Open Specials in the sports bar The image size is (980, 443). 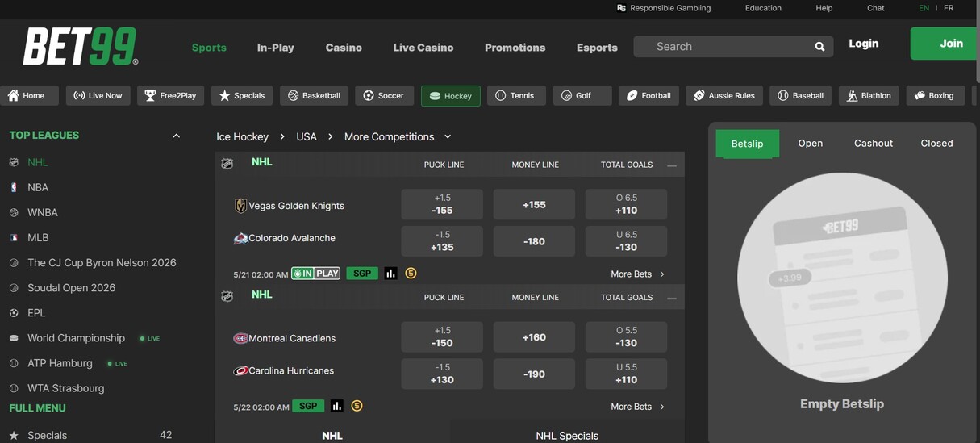[x=242, y=95]
